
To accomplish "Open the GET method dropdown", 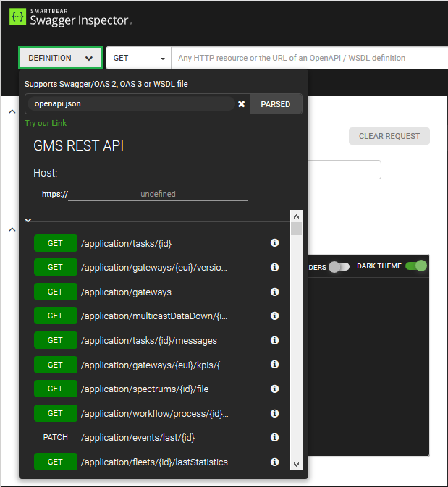I will point(138,58).
